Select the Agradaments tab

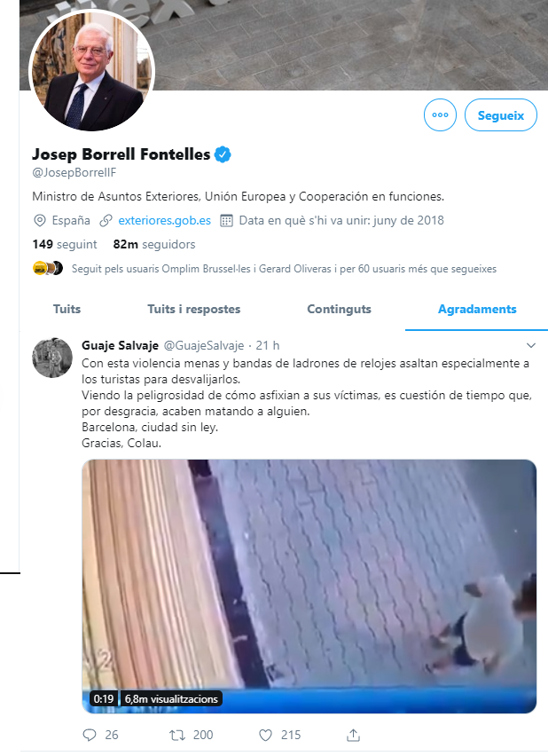point(477,309)
